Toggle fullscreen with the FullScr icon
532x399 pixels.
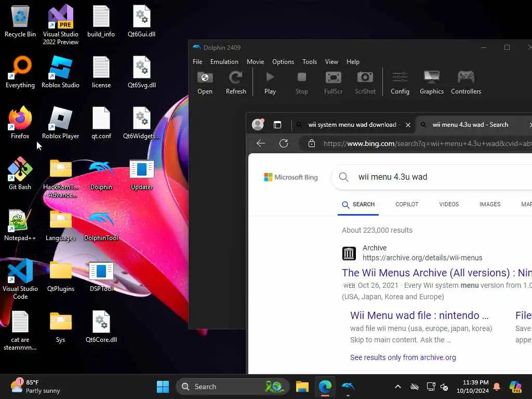pyautogui.click(x=333, y=83)
